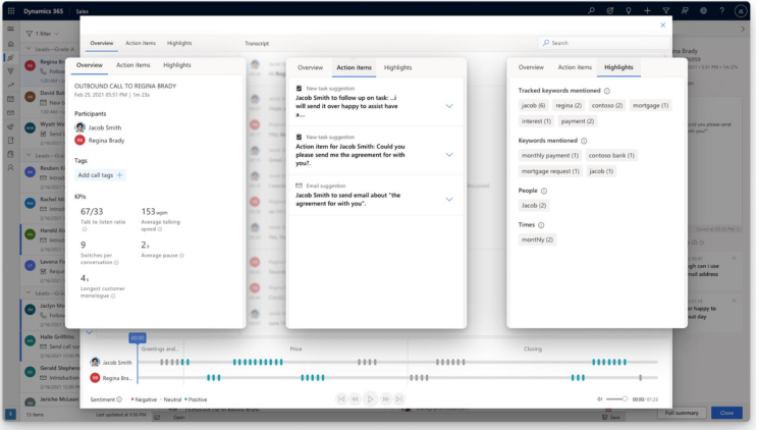Select Action items tab in the Highlights card
This screenshot has height=431, width=763.
point(574,67)
